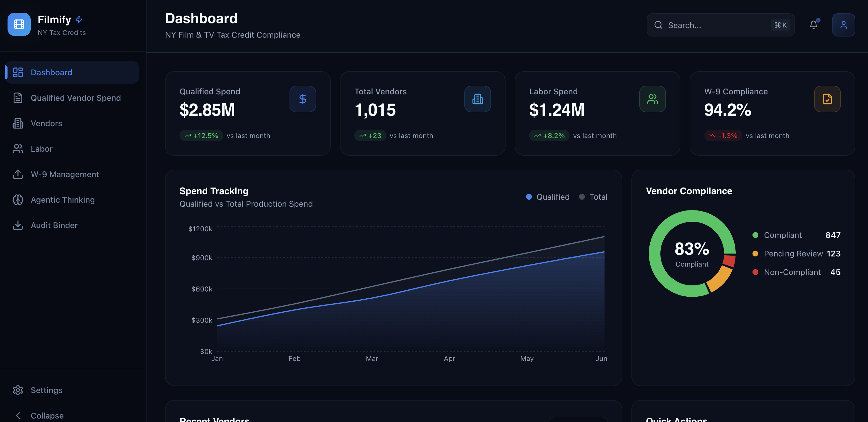Image resolution: width=868 pixels, height=422 pixels.
Task: Open Agentic Thinking from sidebar
Action: (x=63, y=200)
